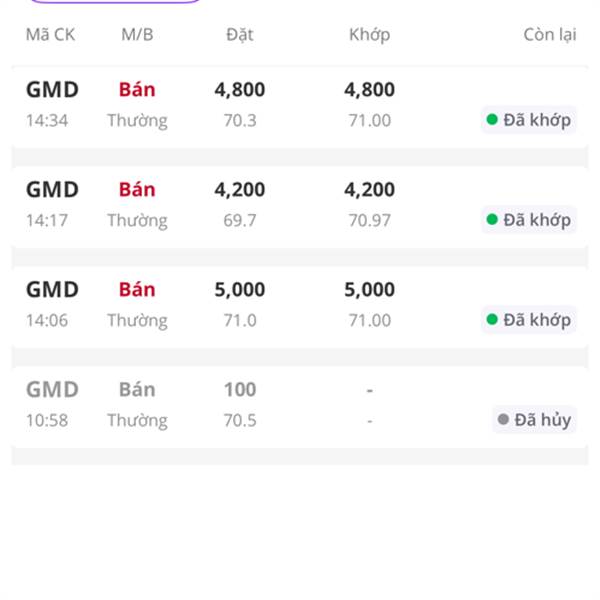The height and width of the screenshot is (600, 600).
Task: Click the "M/B" column header
Action: pyautogui.click(x=137, y=35)
